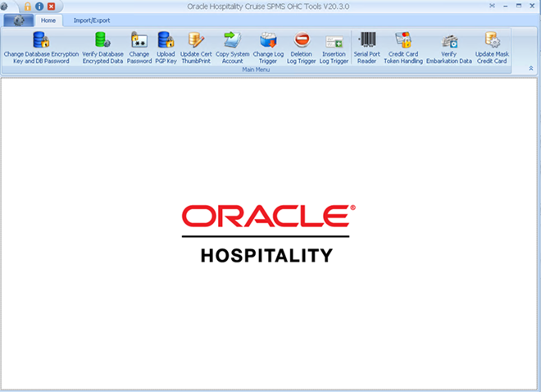Launch Serial Port Reader

click(366, 48)
